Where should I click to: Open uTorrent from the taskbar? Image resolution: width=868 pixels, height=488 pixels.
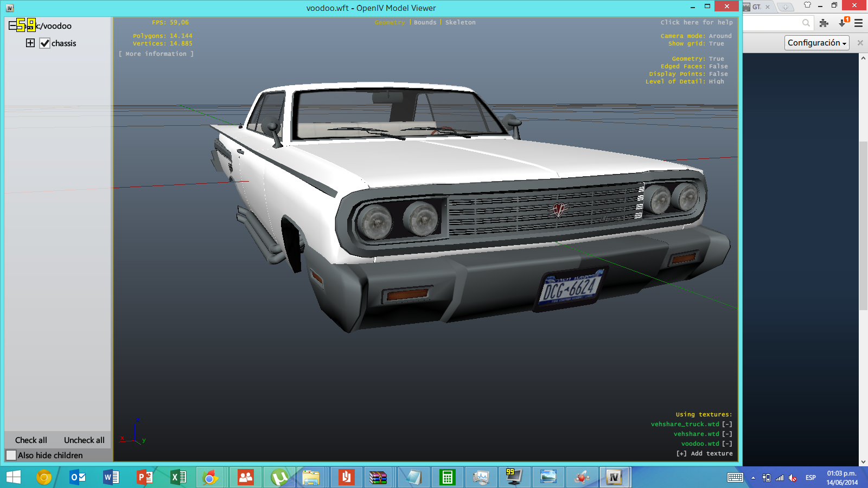(x=279, y=477)
